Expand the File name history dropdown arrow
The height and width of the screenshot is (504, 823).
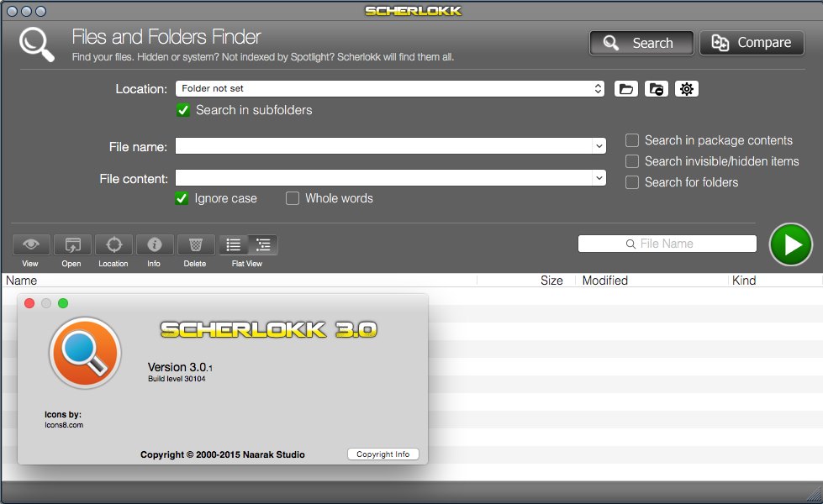[599, 146]
